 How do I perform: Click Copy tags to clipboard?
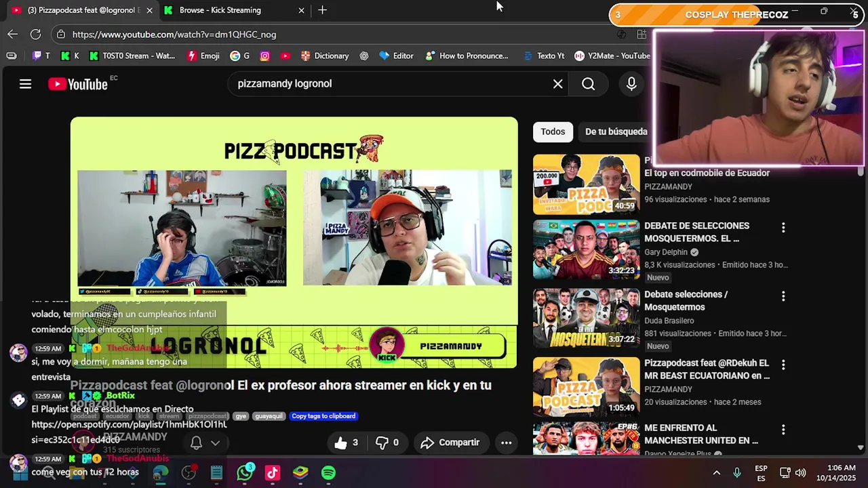point(323,416)
